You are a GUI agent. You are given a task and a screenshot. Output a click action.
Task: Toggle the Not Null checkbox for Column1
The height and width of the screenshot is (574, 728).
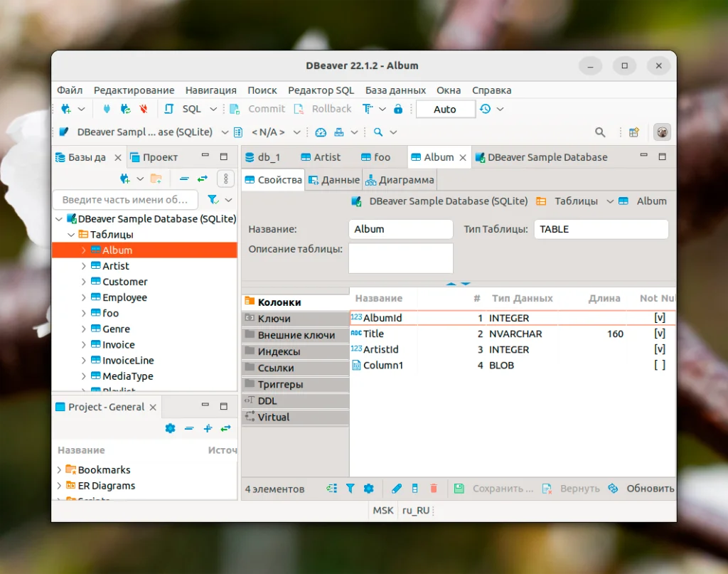pyautogui.click(x=660, y=365)
